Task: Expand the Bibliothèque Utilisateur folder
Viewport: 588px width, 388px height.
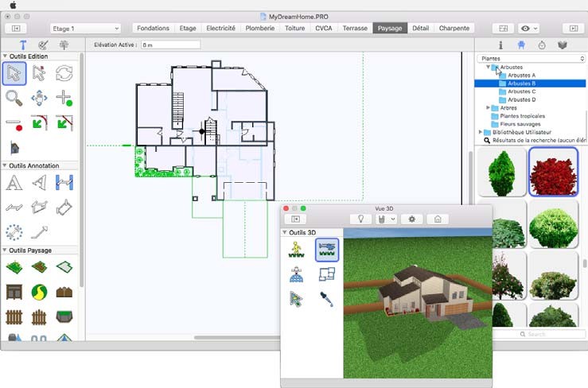Action: pyautogui.click(x=481, y=132)
